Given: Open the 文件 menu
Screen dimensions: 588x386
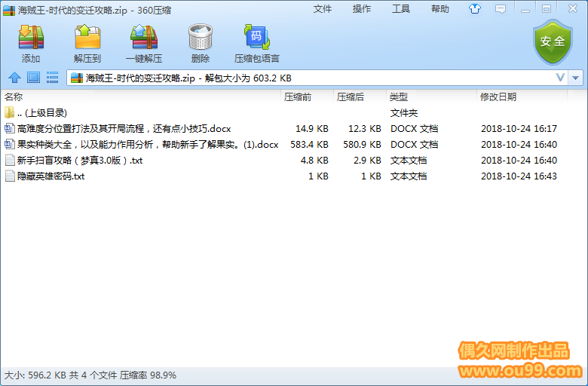Looking at the screenshot, I should 323,9.
